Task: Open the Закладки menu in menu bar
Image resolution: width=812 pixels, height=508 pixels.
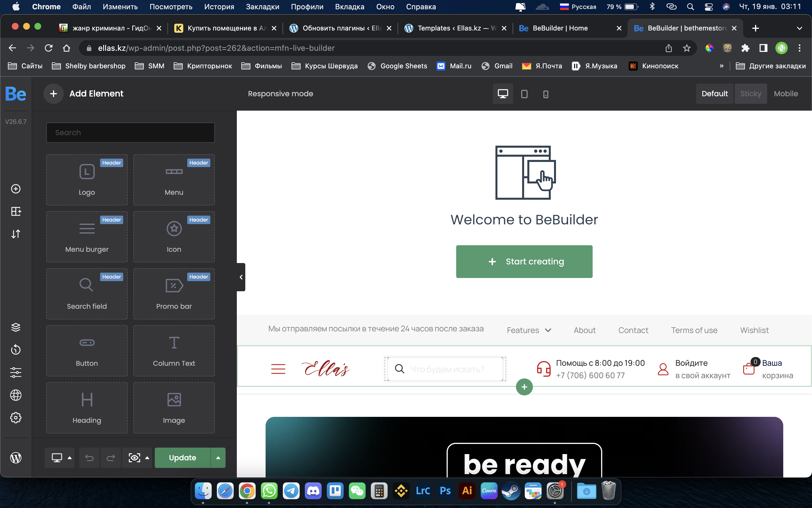Action: pyautogui.click(x=262, y=7)
